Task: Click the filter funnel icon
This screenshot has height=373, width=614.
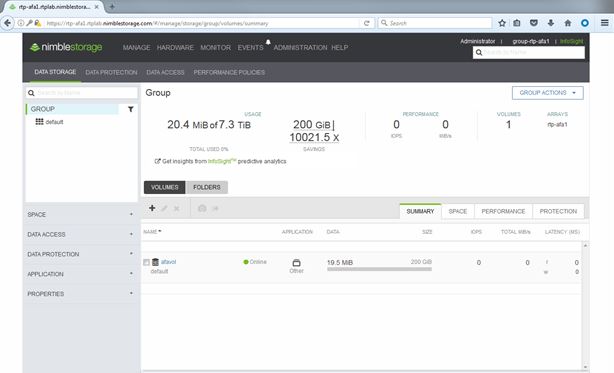Action: point(131,109)
